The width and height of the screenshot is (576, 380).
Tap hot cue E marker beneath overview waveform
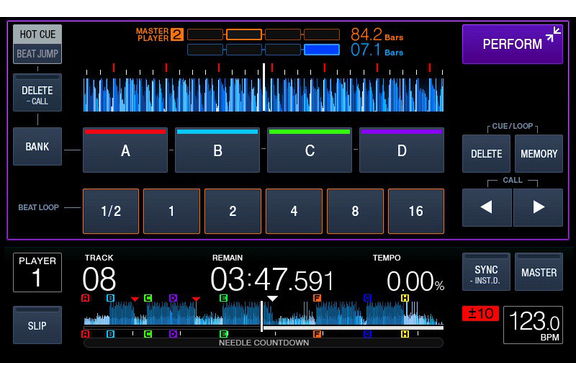pos(223,334)
